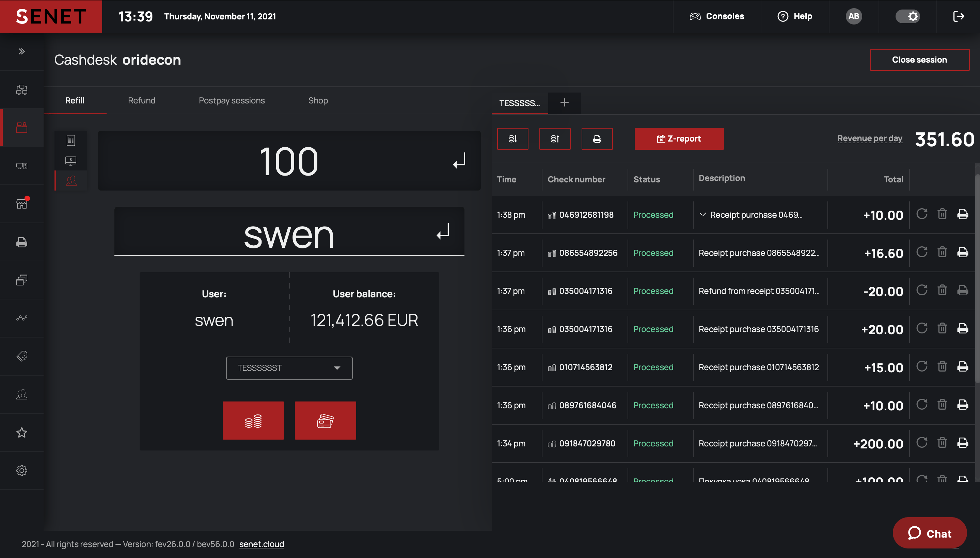This screenshot has height=558, width=980.
Task: Print receipt 035004171316 purchase +20.00
Action: (x=962, y=328)
